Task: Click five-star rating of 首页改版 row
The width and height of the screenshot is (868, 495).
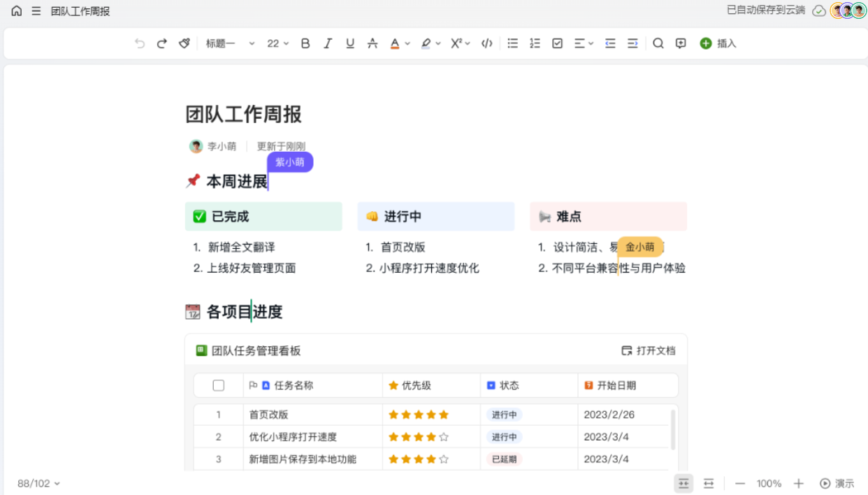Action: tap(419, 415)
